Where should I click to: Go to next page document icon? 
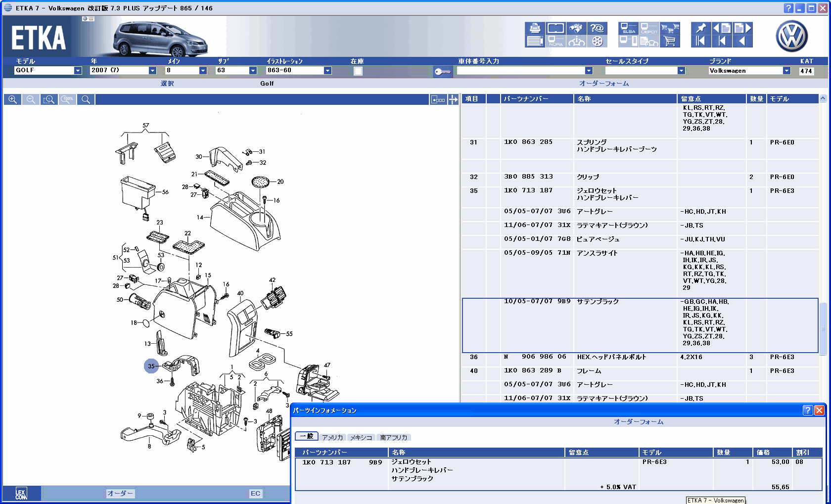coord(742,28)
